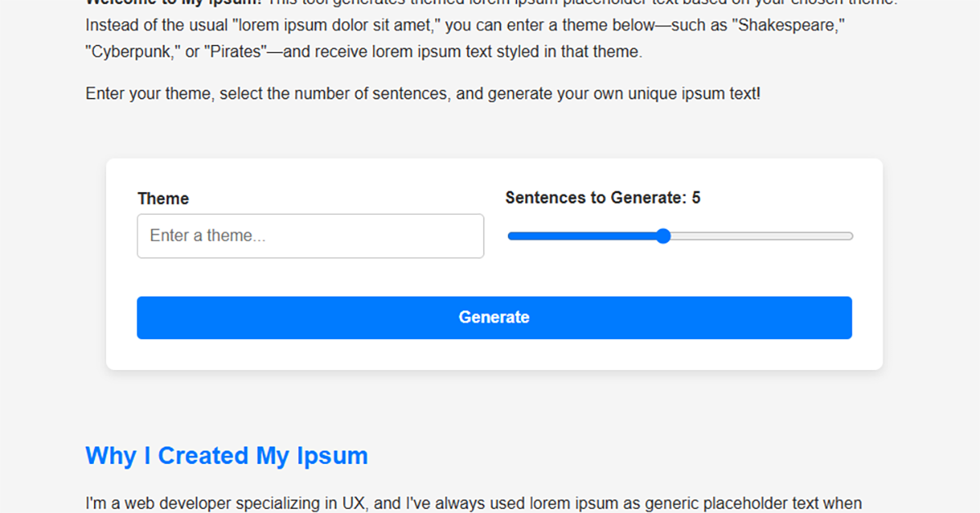Click the "Why I Created My Ipsum" heading

click(x=226, y=455)
